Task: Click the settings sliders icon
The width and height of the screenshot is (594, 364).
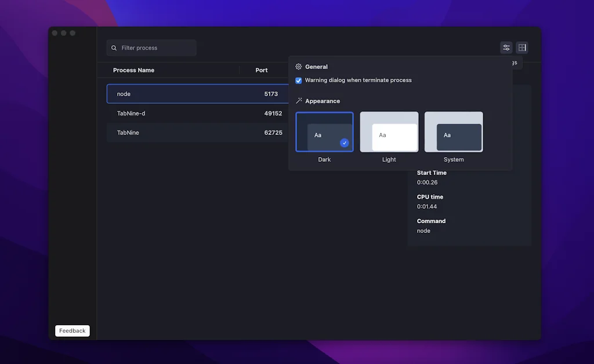Action: point(506,48)
